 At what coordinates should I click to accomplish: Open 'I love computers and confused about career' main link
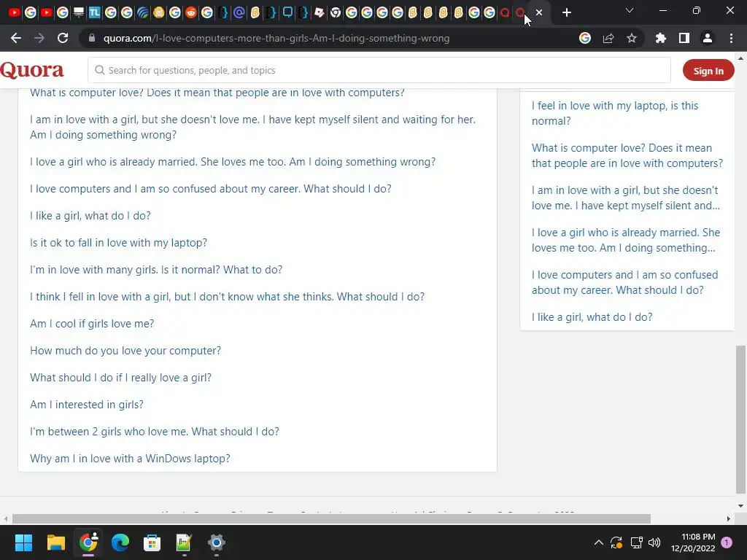211,189
